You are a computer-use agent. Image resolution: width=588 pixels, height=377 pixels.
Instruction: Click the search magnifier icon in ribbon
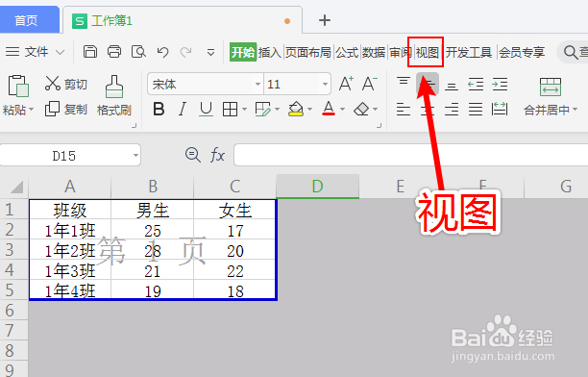pyautogui.click(x=571, y=52)
